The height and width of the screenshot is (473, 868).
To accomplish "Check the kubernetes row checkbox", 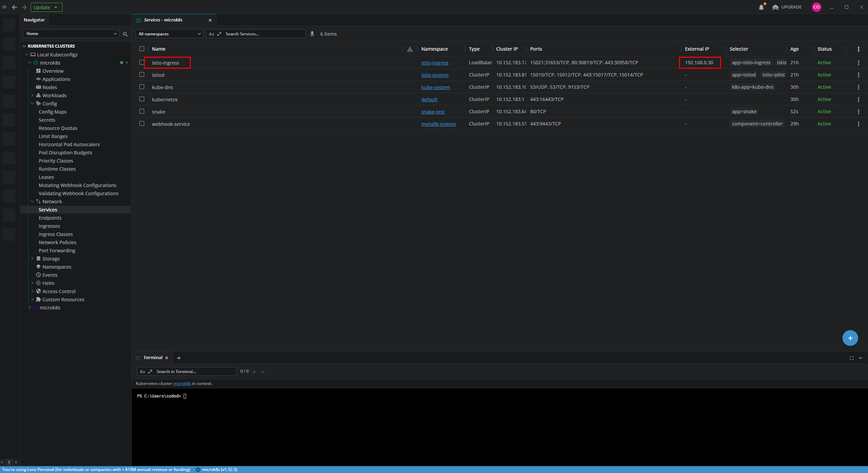I will tap(142, 99).
